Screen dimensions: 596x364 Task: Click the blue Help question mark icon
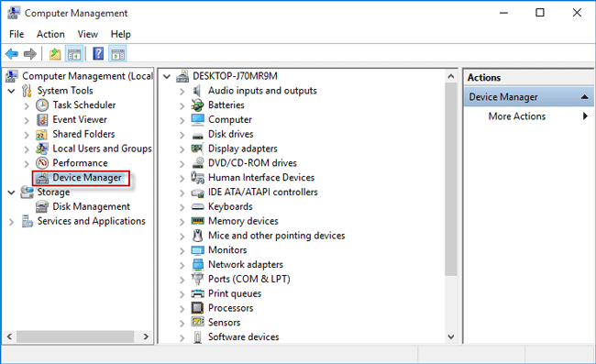(98, 54)
